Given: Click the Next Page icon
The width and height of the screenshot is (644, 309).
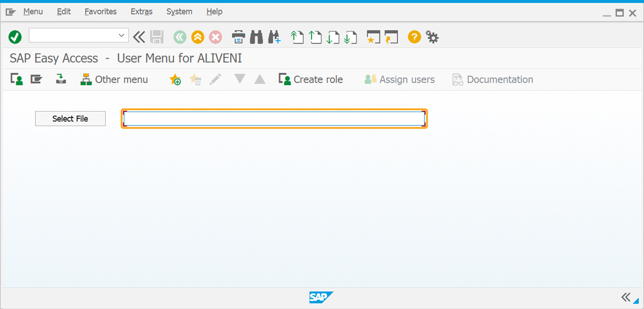Looking at the screenshot, I should pyautogui.click(x=333, y=37).
